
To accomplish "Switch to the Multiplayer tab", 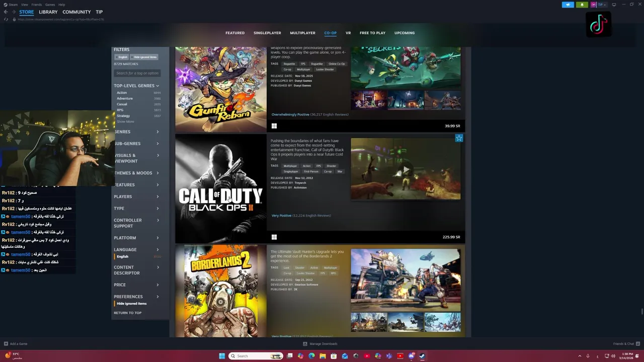I will click(x=302, y=33).
